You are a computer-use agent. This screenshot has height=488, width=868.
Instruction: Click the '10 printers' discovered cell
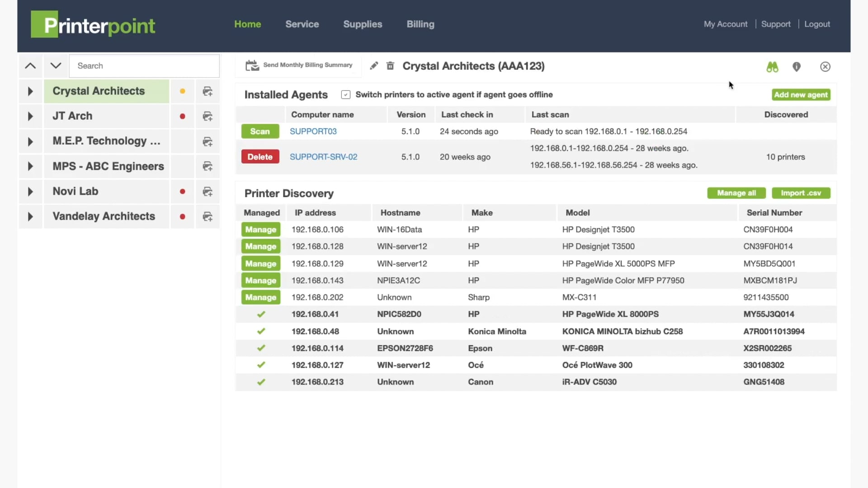(785, 157)
